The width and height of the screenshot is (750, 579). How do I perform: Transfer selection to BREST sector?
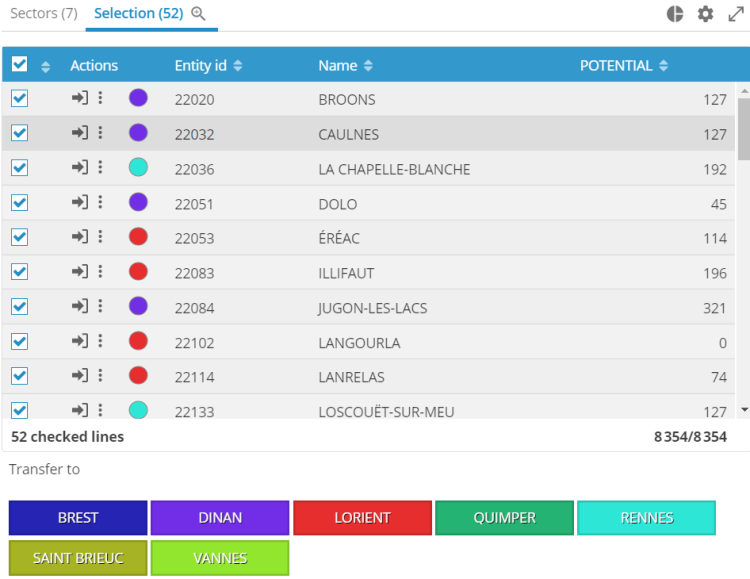pos(78,518)
